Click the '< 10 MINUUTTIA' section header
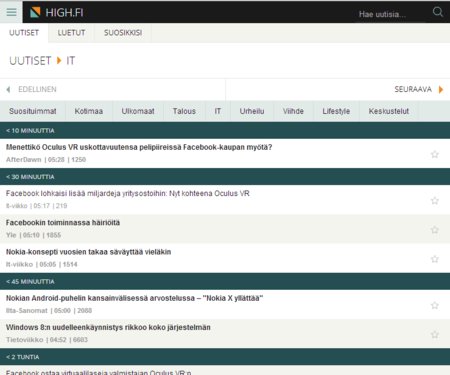Screen dimensions: 450x375 pyautogui.click(x=225, y=131)
